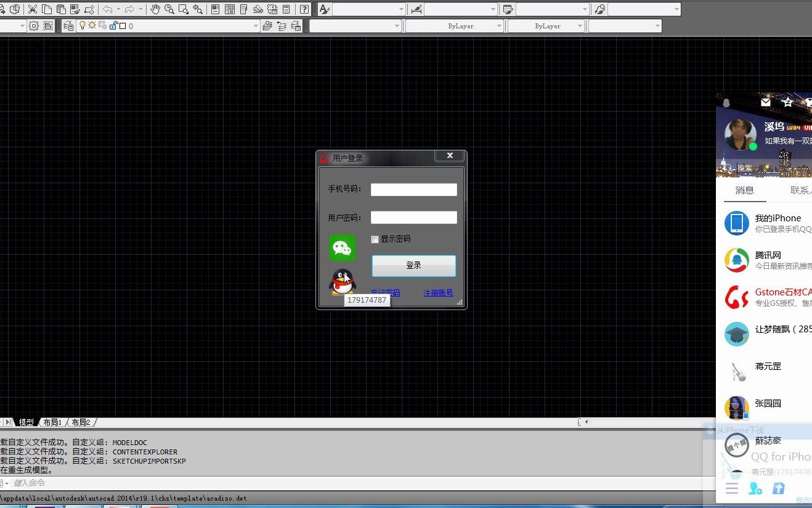Switch to the 模型 tab
This screenshot has height=508, width=812.
point(26,422)
